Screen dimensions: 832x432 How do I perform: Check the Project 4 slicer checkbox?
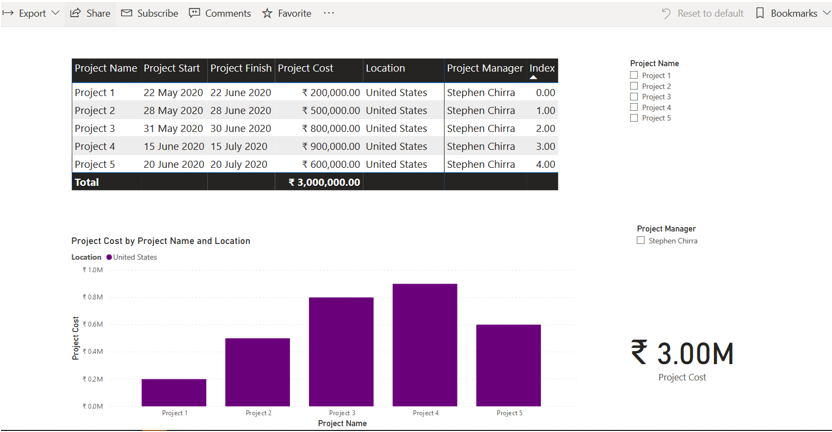634,107
